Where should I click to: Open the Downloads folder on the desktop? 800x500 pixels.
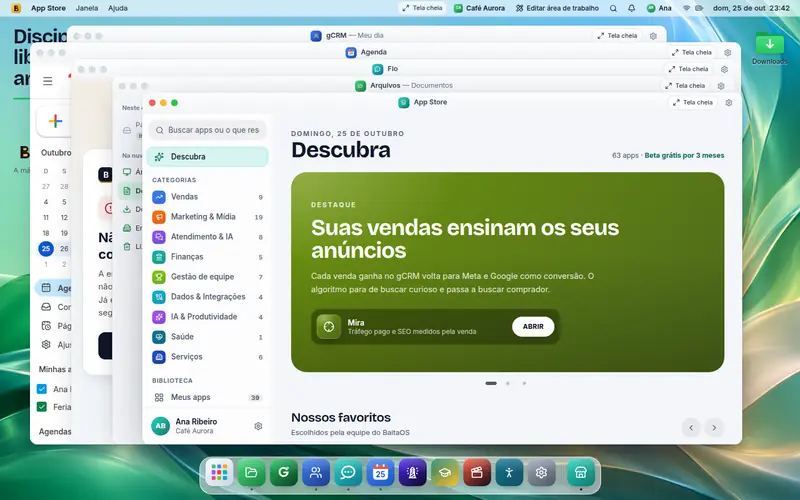769,48
